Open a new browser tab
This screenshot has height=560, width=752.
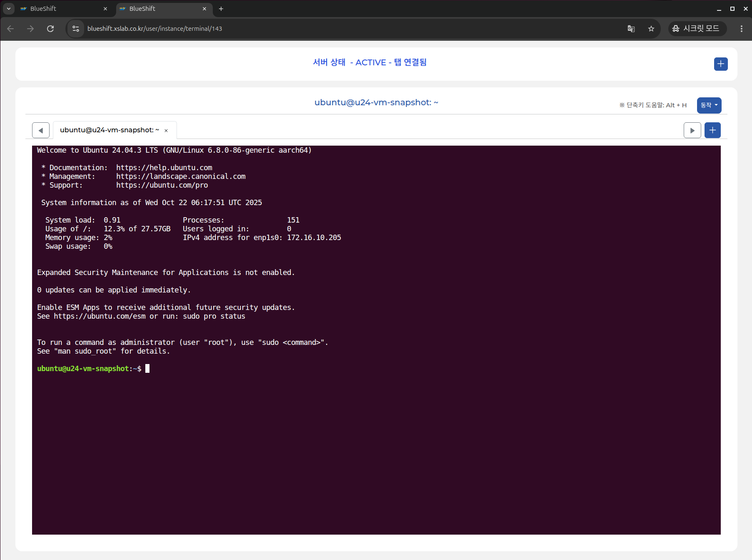click(221, 9)
